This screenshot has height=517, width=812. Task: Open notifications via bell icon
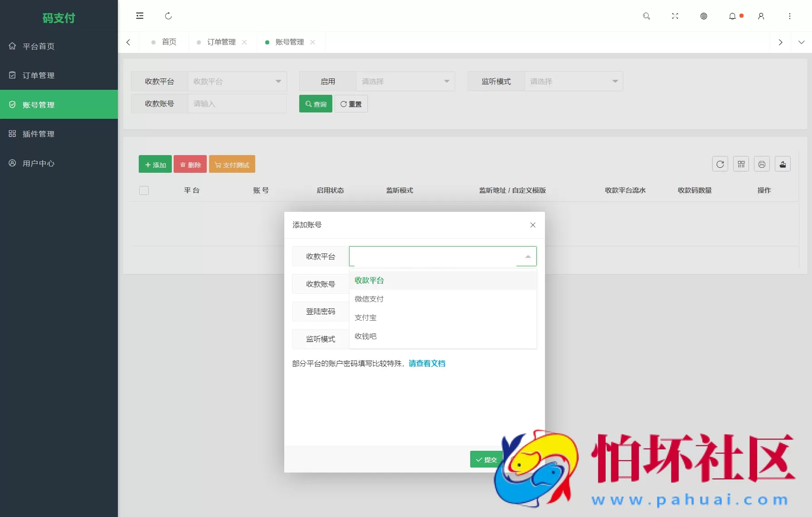(733, 16)
